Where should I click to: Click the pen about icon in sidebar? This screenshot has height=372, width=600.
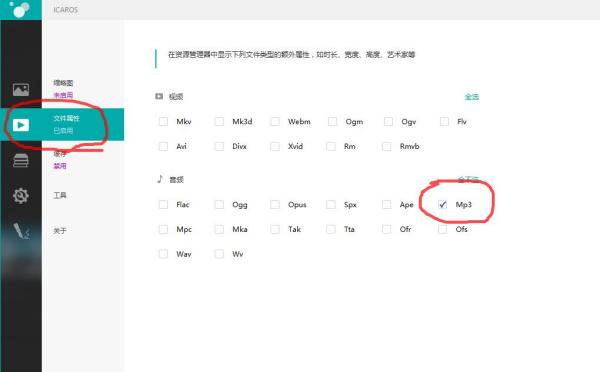[21, 231]
